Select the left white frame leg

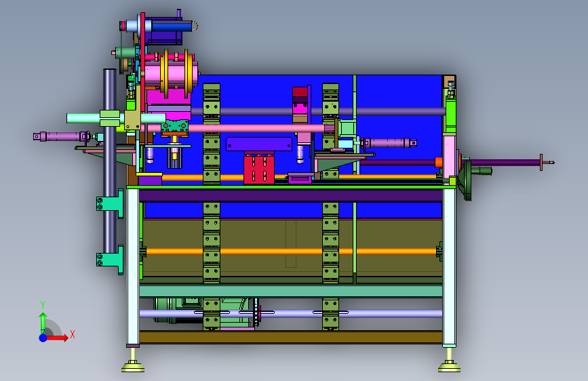click(x=133, y=266)
